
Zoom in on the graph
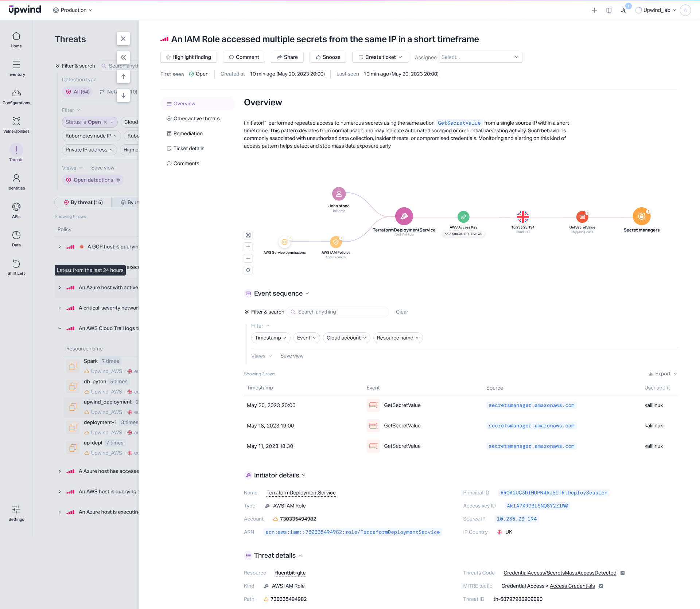tap(248, 247)
